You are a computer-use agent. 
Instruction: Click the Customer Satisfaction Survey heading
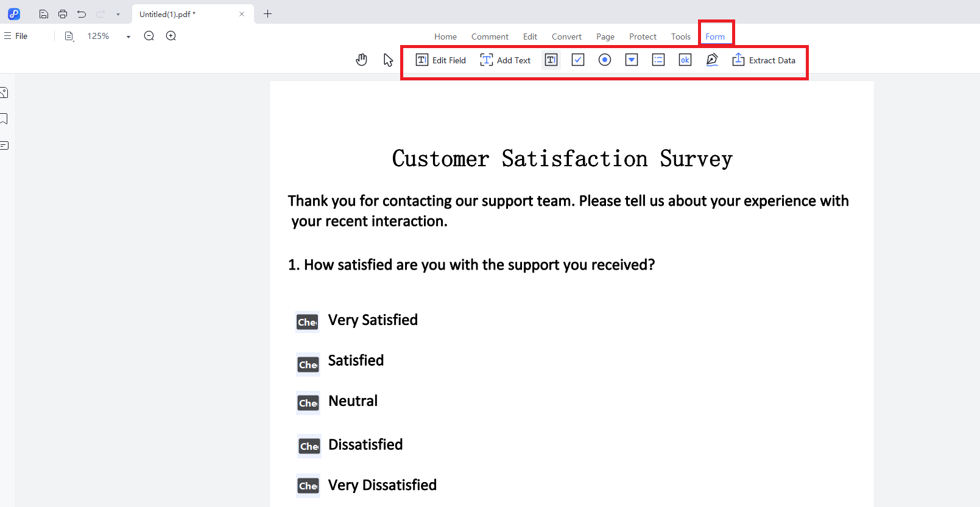(562, 159)
